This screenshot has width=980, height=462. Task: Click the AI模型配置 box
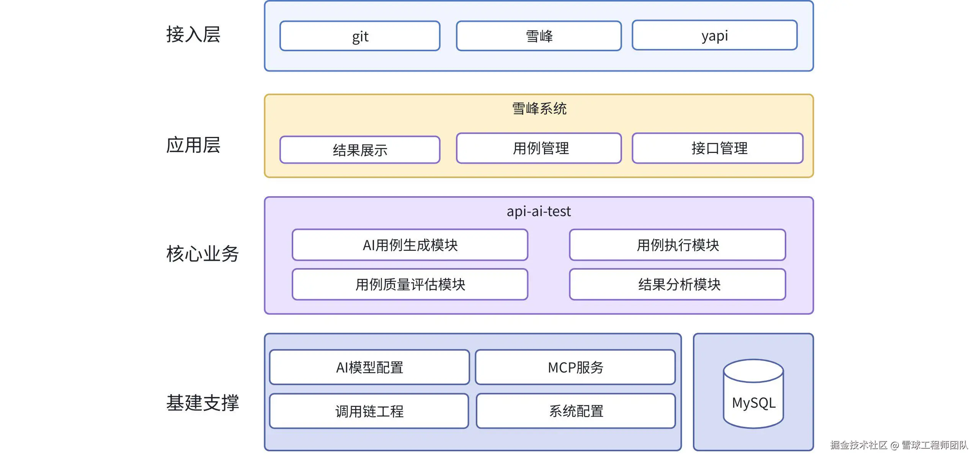coord(369,368)
